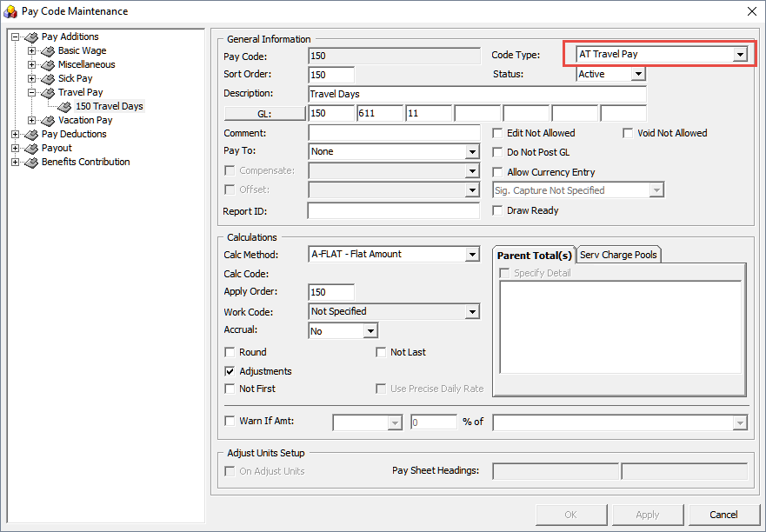Click the Basic Wage folder icon
The image size is (766, 532).
tap(48, 50)
